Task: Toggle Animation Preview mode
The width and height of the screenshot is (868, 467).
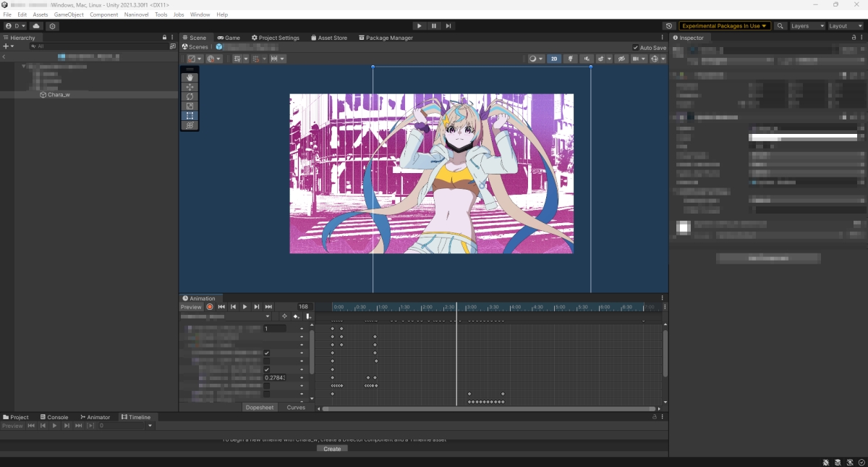Action: (x=191, y=307)
